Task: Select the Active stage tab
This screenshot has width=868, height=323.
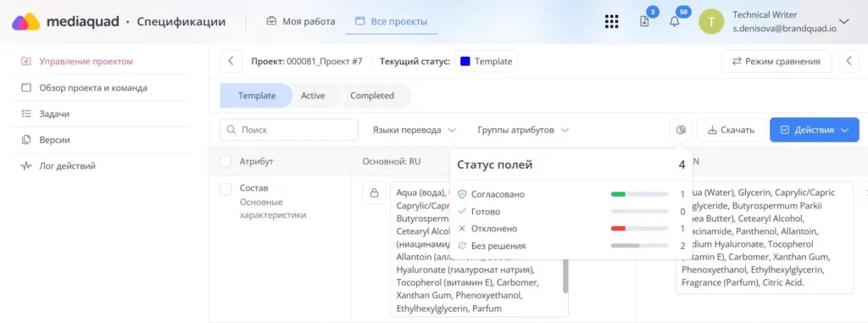Action: (313, 95)
